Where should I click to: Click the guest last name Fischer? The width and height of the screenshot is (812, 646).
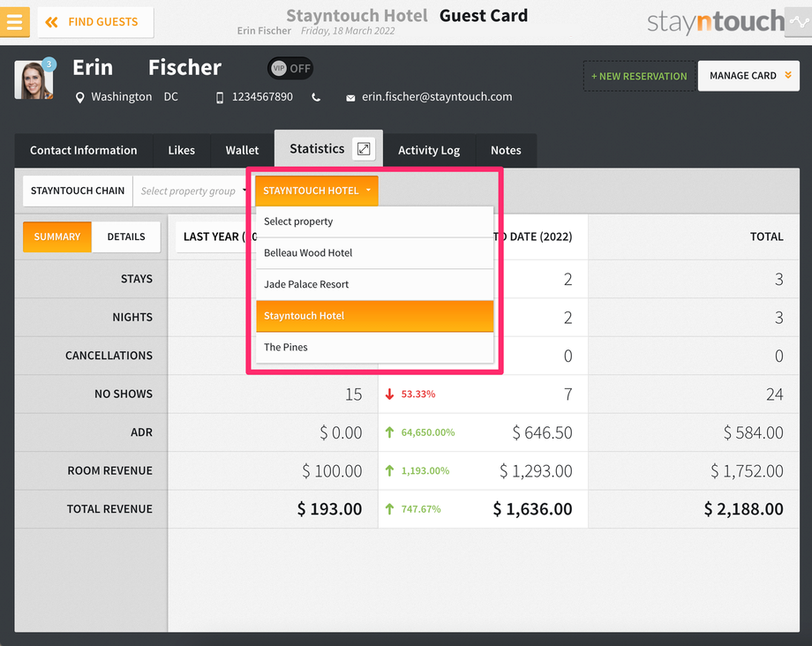tap(184, 68)
